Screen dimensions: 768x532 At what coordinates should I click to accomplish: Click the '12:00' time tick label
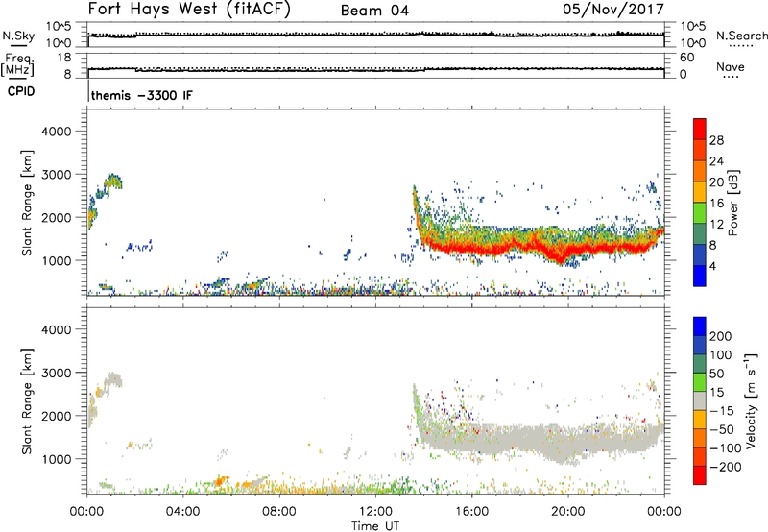coord(375,512)
